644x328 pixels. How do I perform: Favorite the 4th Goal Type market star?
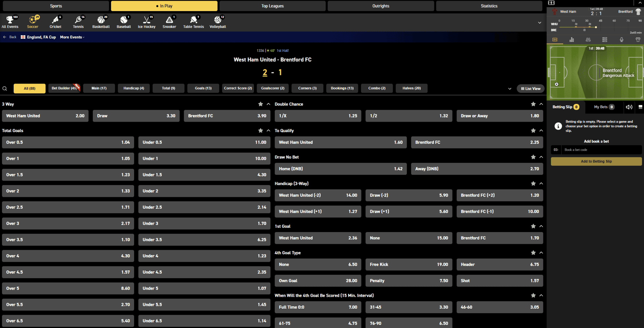click(x=533, y=253)
